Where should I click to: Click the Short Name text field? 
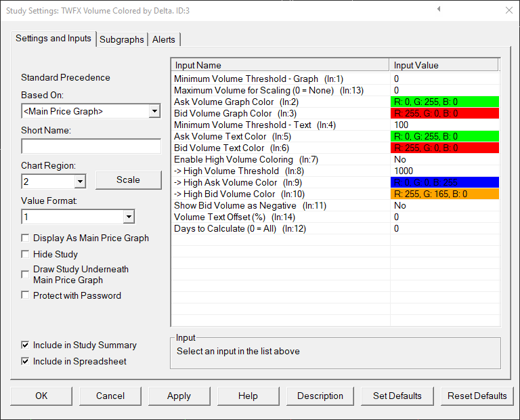point(91,146)
